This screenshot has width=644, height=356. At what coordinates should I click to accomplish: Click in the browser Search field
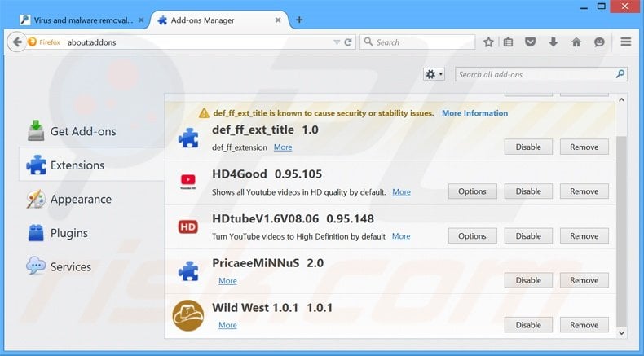417,42
